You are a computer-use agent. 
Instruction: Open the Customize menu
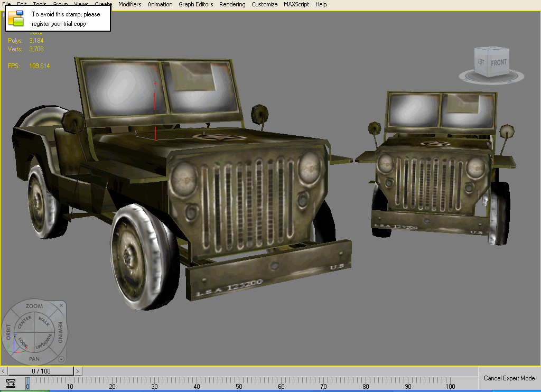point(264,4)
